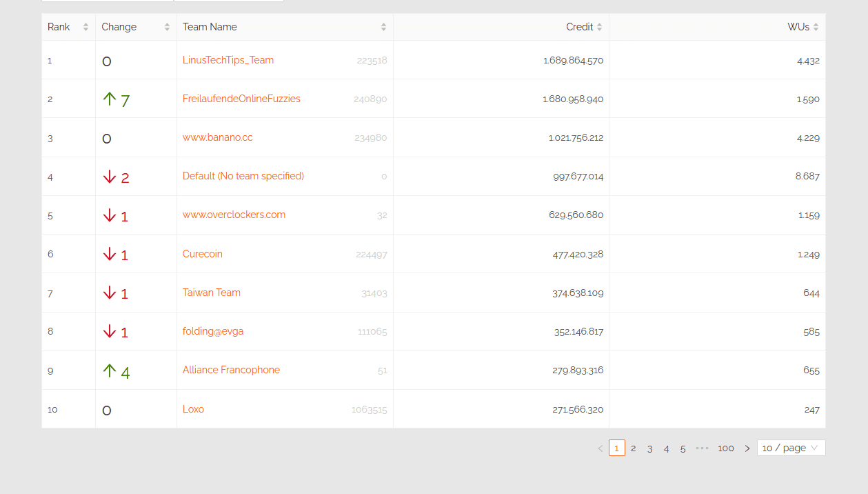The width and height of the screenshot is (868, 494).
Task: Click team ID 111065
Action: [372, 332]
